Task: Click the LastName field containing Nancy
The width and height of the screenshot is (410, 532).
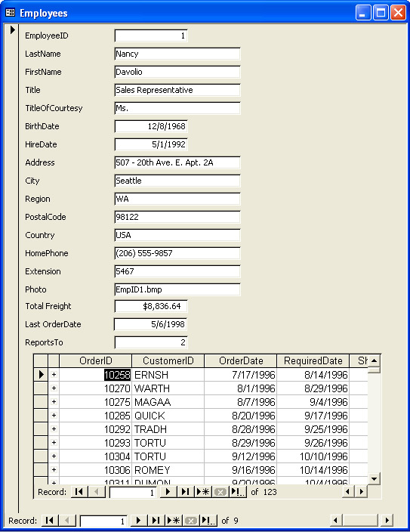Action: 177,54
